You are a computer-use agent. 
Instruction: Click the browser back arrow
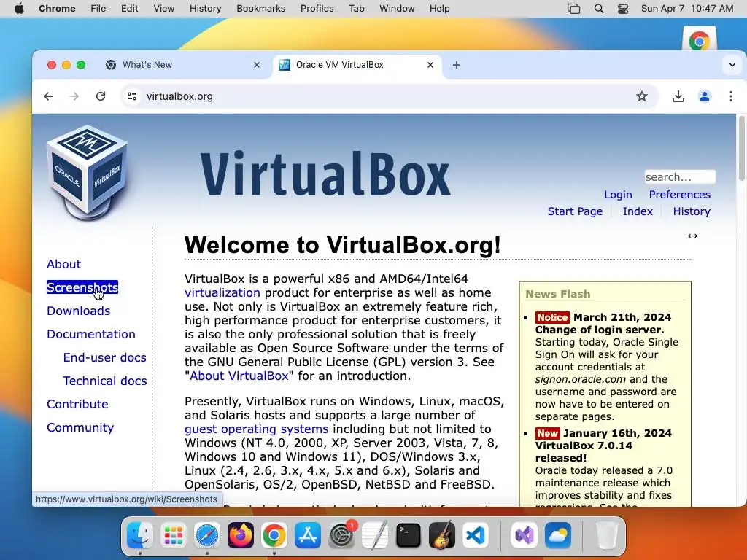click(48, 96)
